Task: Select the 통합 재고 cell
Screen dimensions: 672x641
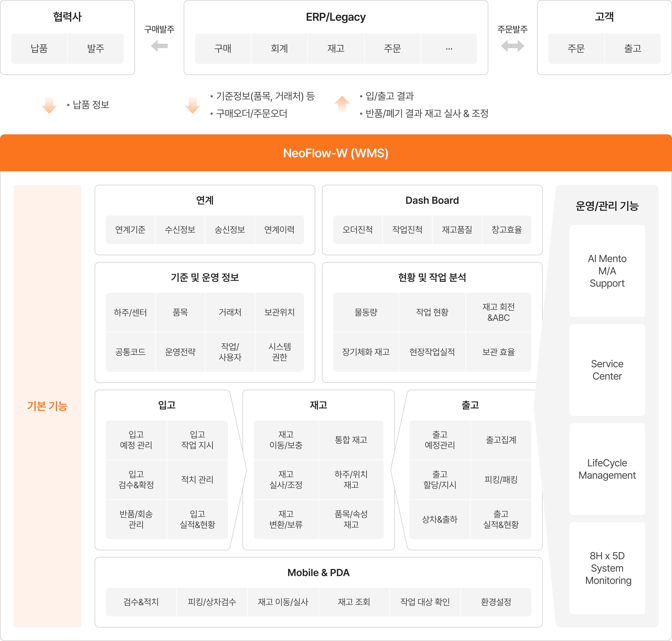Action: 351,440
